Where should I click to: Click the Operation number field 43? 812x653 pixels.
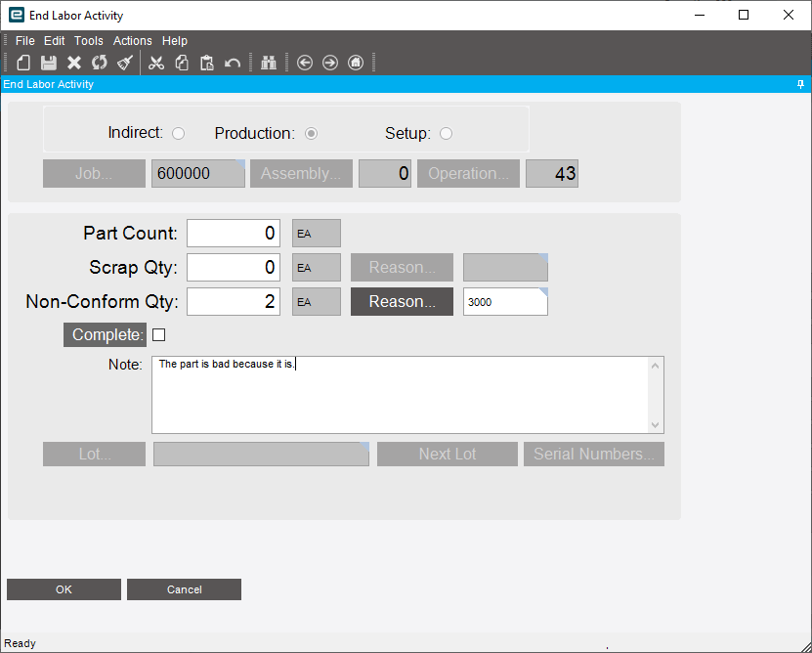[x=552, y=173]
